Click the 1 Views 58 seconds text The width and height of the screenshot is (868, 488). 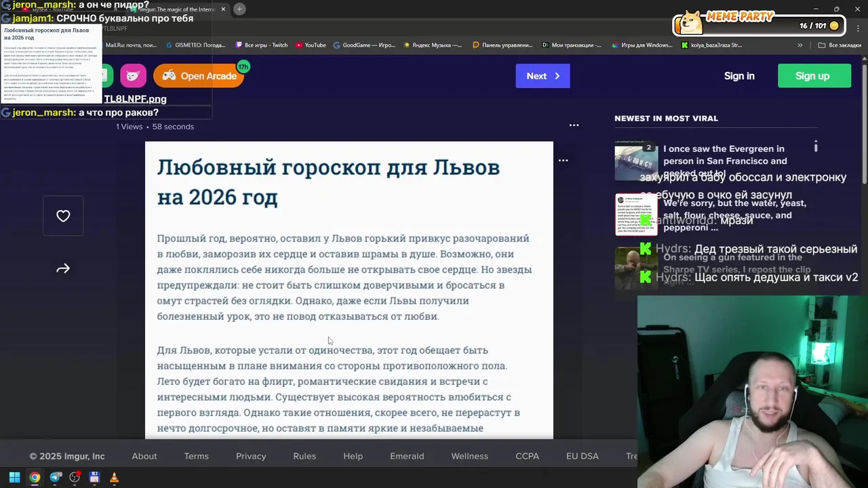(155, 127)
